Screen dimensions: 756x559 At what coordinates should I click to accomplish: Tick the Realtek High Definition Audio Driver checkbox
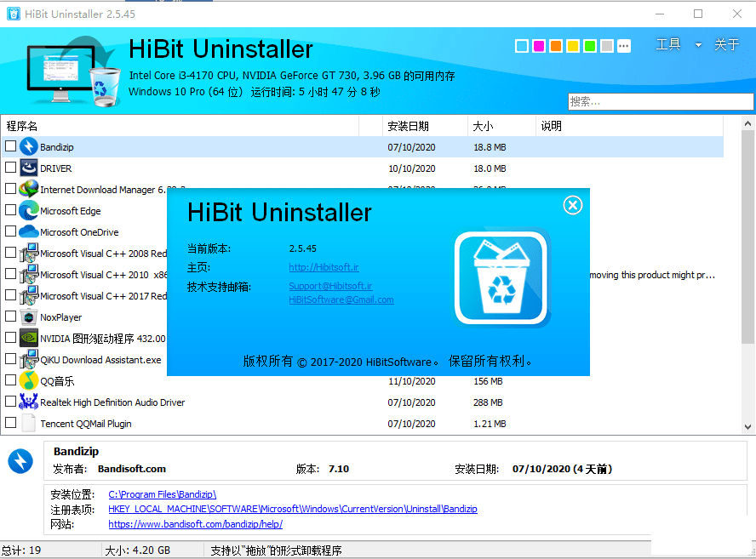coord(10,401)
